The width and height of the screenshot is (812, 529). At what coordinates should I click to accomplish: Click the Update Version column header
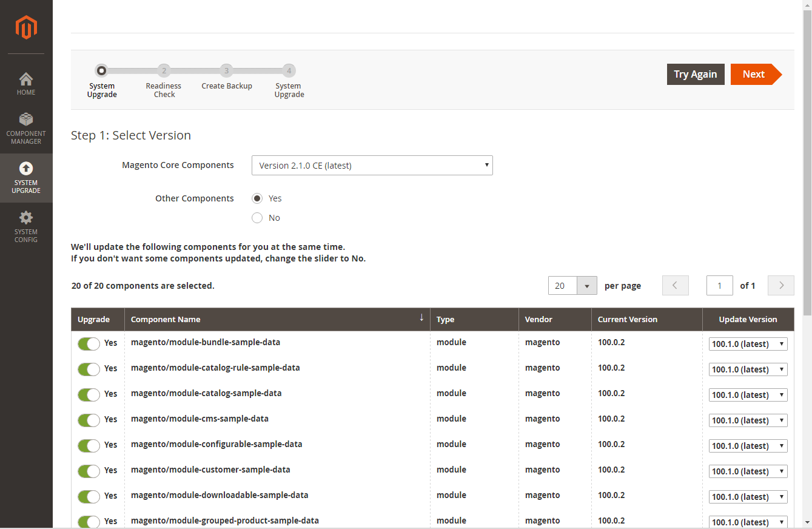[x=748, y=319]
